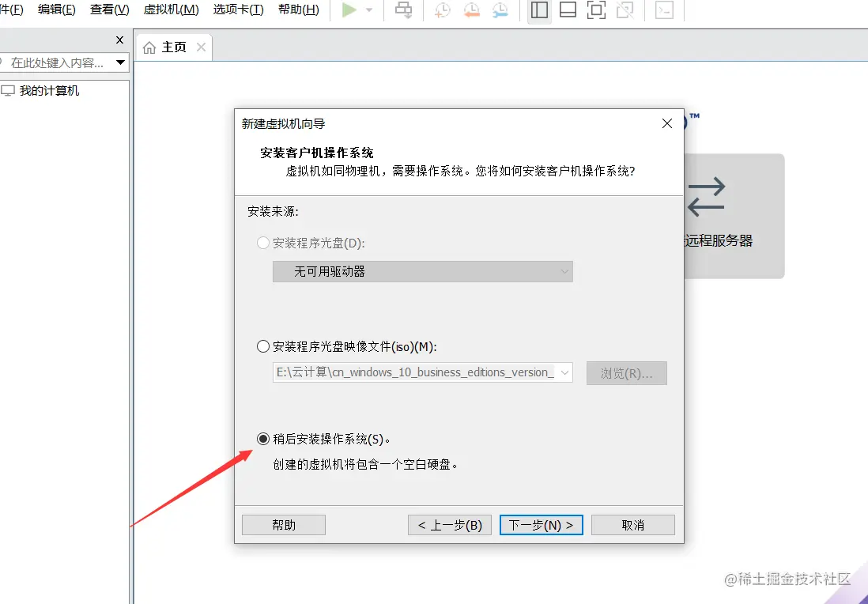868x604 pixels.
Task: Click the full screen mode icon
Action: 596,10
